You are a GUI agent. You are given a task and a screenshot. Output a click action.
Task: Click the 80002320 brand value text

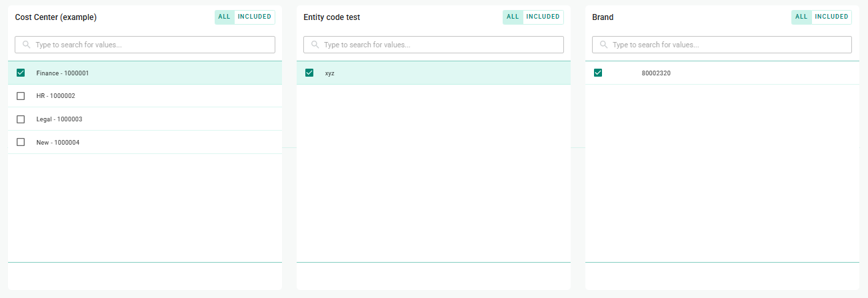656,73
